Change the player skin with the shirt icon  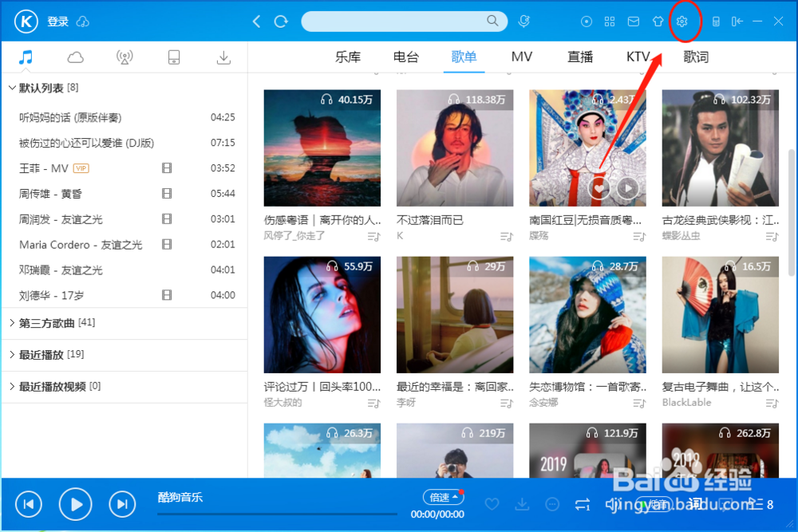tap(658, 22)
